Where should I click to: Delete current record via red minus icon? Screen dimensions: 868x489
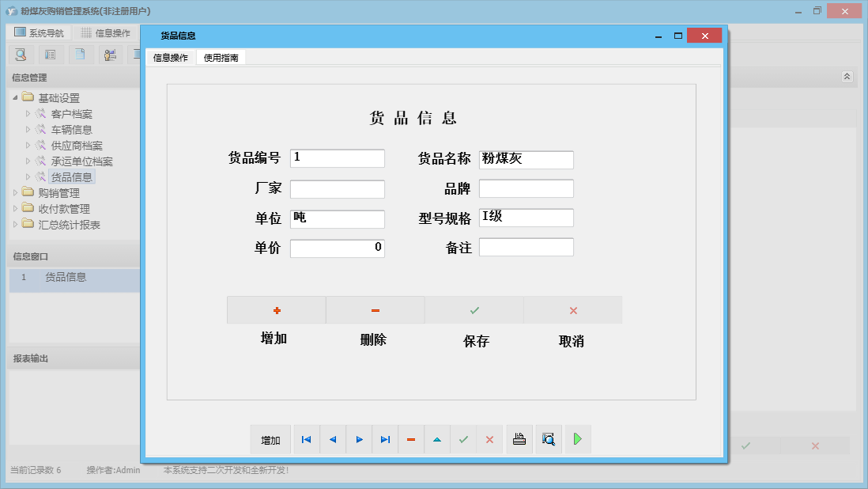tap(411, 439)
